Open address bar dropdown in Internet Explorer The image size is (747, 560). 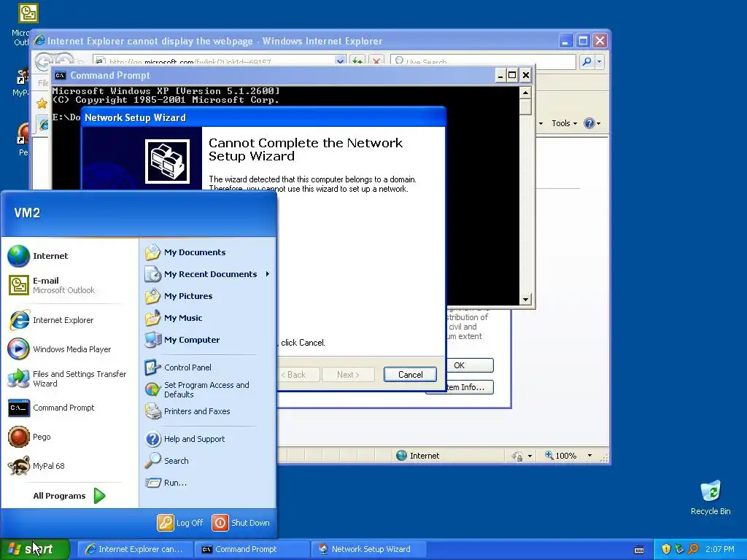click(x=340, y=61)
